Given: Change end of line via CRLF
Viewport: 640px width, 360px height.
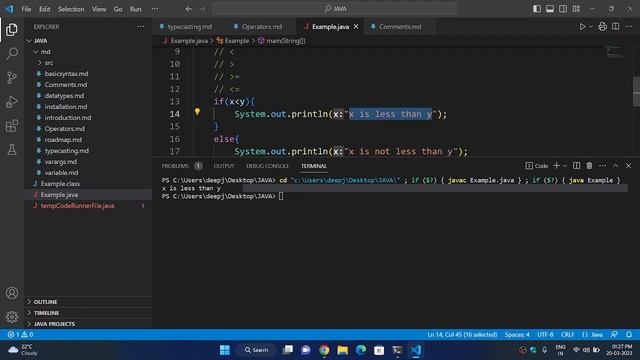Looking at the screenshot, I should point(567,334).
